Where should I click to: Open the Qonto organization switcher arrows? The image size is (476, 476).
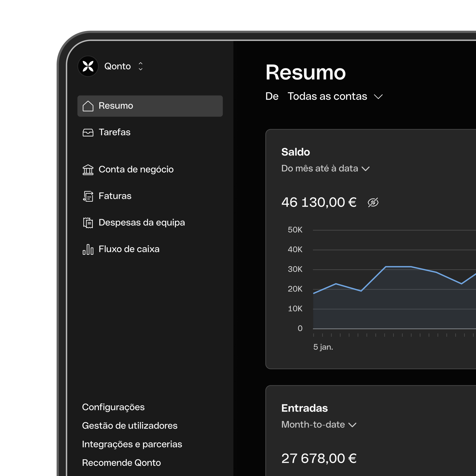pyautogui.click(x=140, y=66)
